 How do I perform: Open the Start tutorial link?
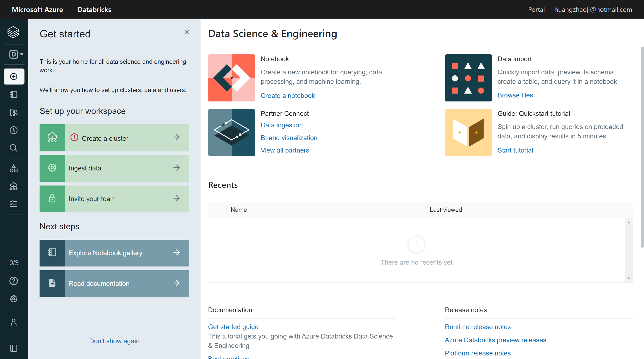tap(515, 150)
